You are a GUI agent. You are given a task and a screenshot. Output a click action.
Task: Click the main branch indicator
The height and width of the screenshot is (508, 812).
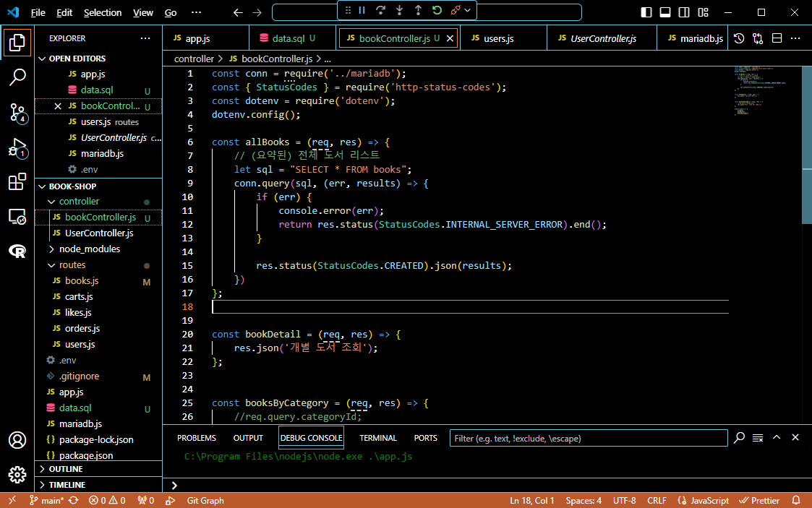[x=46, y=501]
